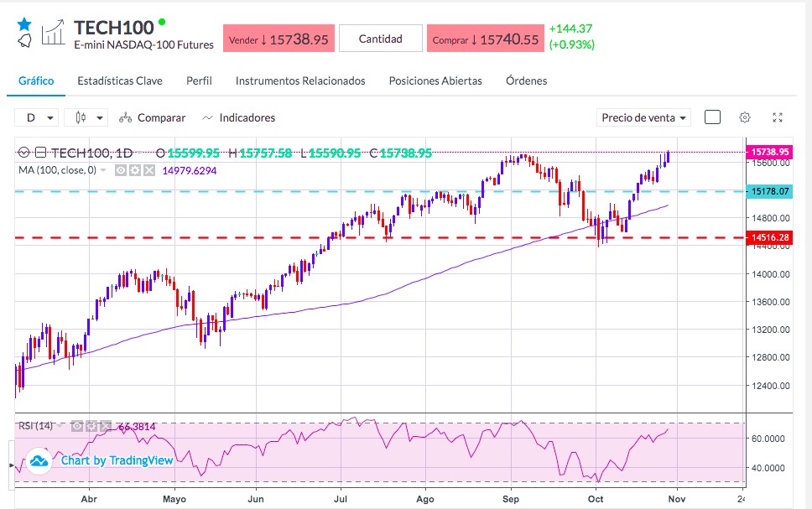Hide the MA indicator with eye icon
Viewport: 812px width, 509px height.
point(121,170)
